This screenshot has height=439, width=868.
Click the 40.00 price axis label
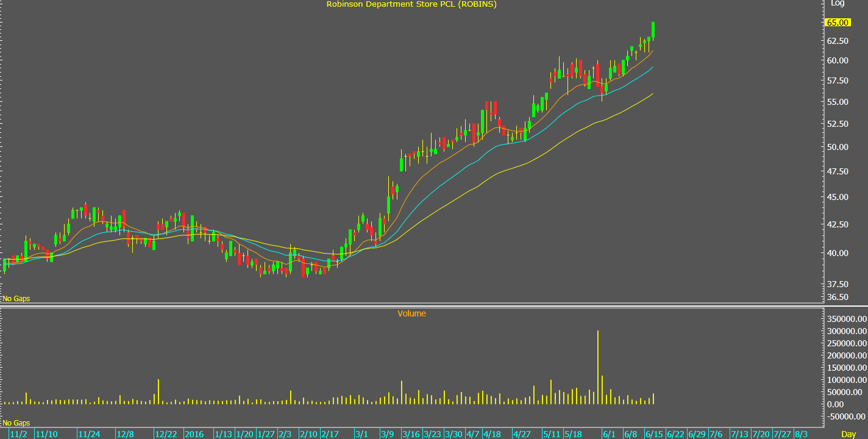click(838, 253)
